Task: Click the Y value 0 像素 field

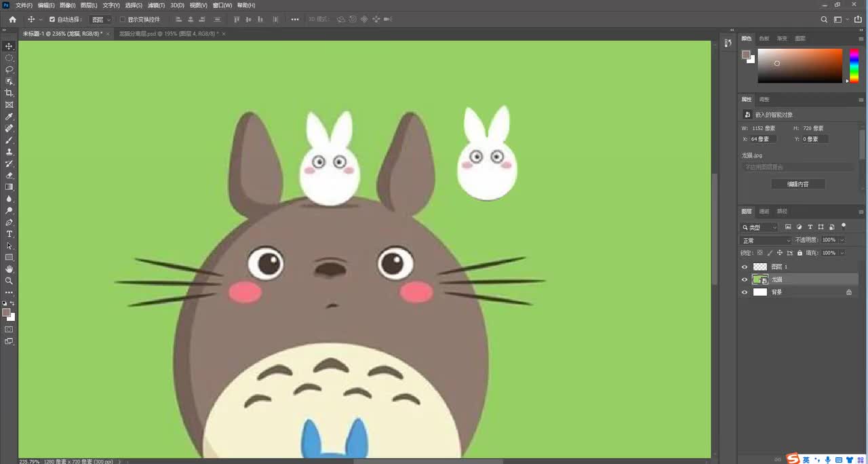Action: coord(814,139)
